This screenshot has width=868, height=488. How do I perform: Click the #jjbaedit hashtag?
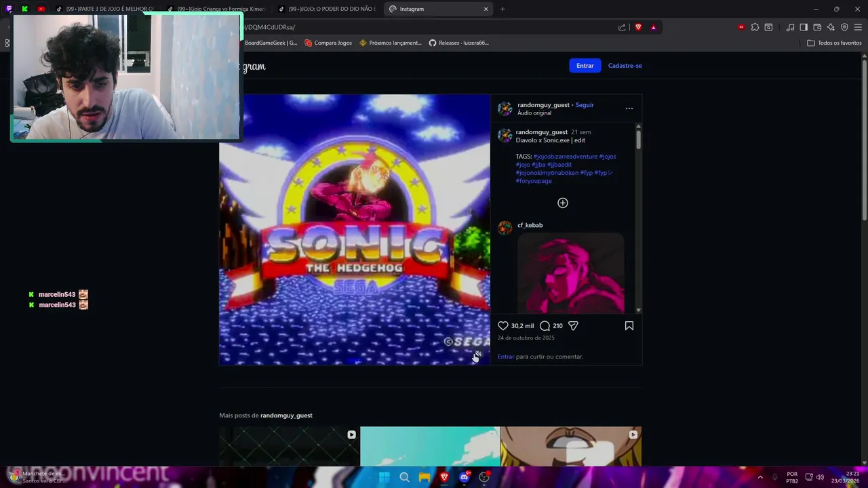559,165
